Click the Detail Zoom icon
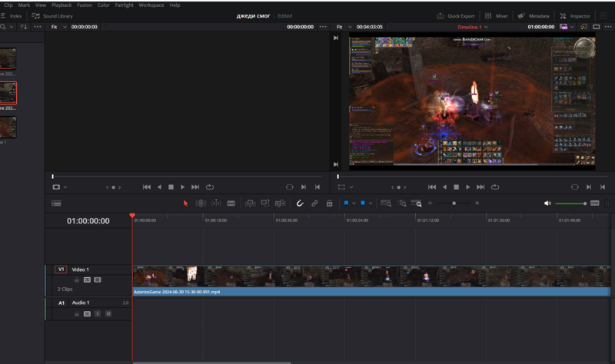The image size is (615, 364). tap(401, 204)
